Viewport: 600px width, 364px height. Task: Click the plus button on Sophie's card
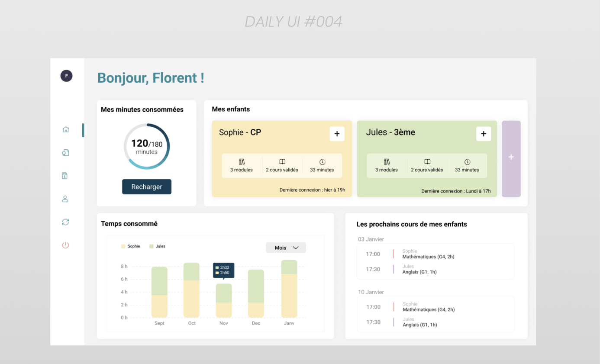coord(337,134)
